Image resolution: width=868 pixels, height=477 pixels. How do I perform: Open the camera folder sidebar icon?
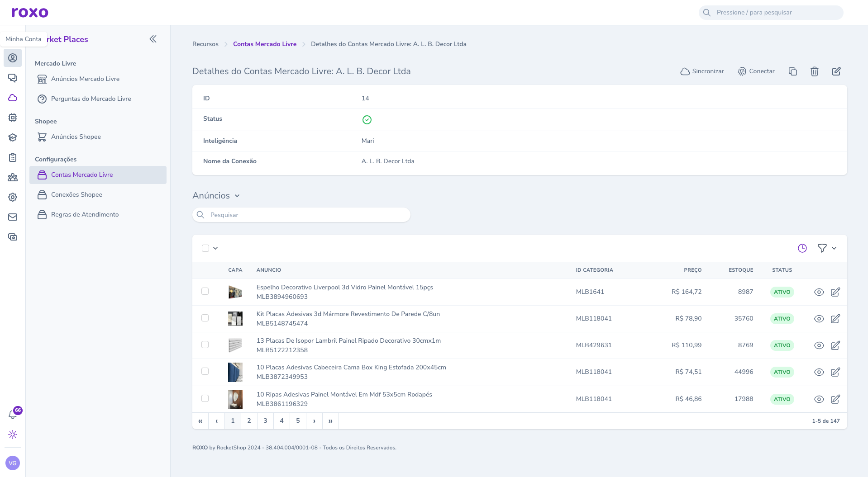click(13, 237)
